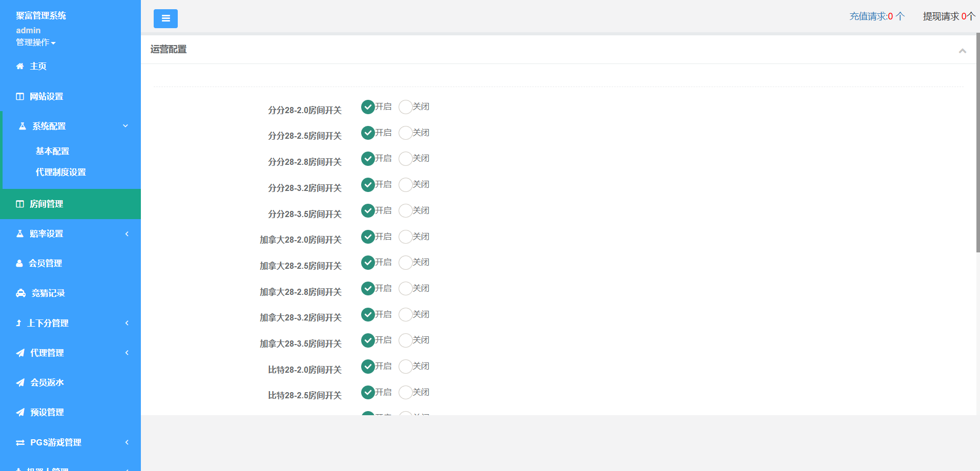Image resolution: width=980 pixels, height=471 pixels.
Task: Select 关闭 for 分分28-2.0房间开关
Action: [x=405, y=107]
